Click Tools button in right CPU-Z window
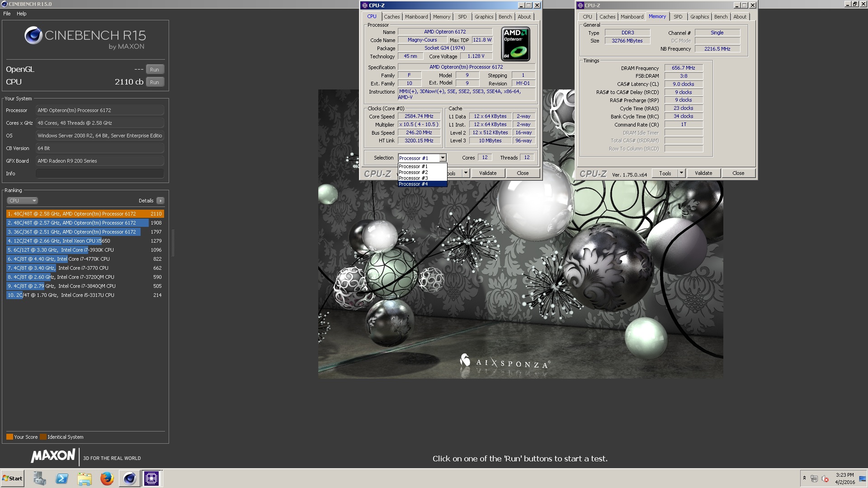Viewport: 868px width, 488px height. pyautogui.click(x=665, y=173)
